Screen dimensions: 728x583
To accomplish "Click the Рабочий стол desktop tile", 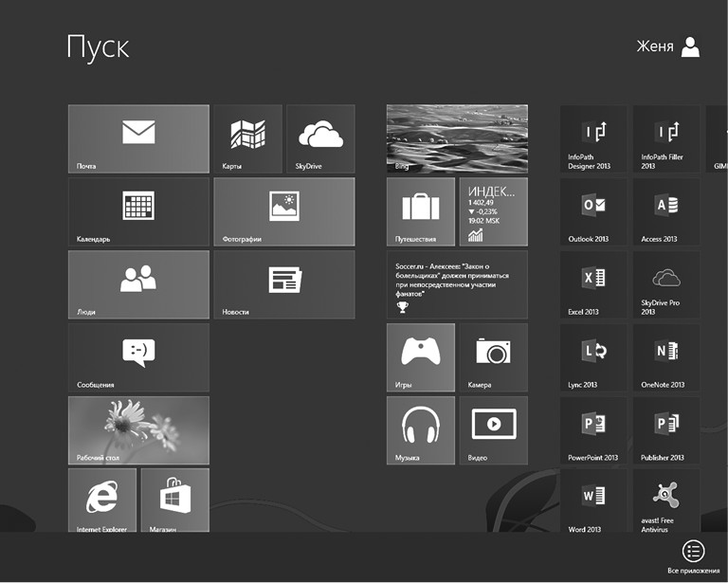I will tap(138, 430).
